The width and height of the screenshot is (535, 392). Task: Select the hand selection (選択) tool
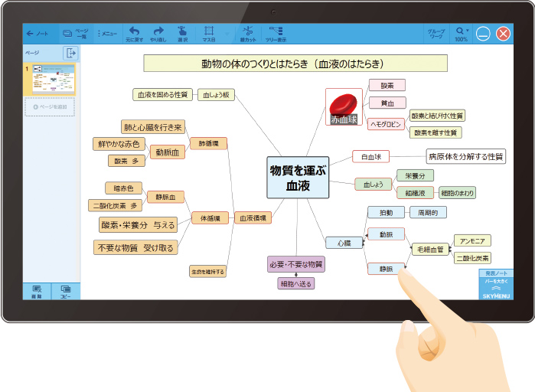pyautogui.click(x=182, y=31)
